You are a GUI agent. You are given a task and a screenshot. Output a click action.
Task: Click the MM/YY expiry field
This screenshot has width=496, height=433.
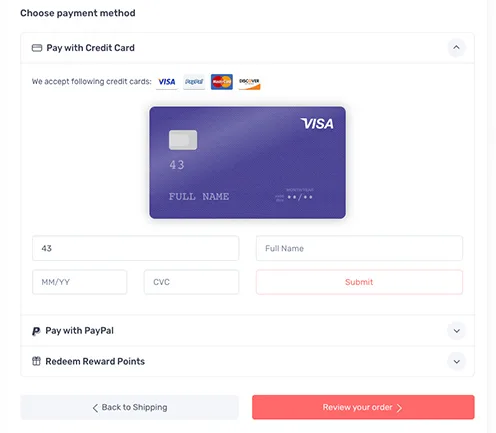pos(79,282)
